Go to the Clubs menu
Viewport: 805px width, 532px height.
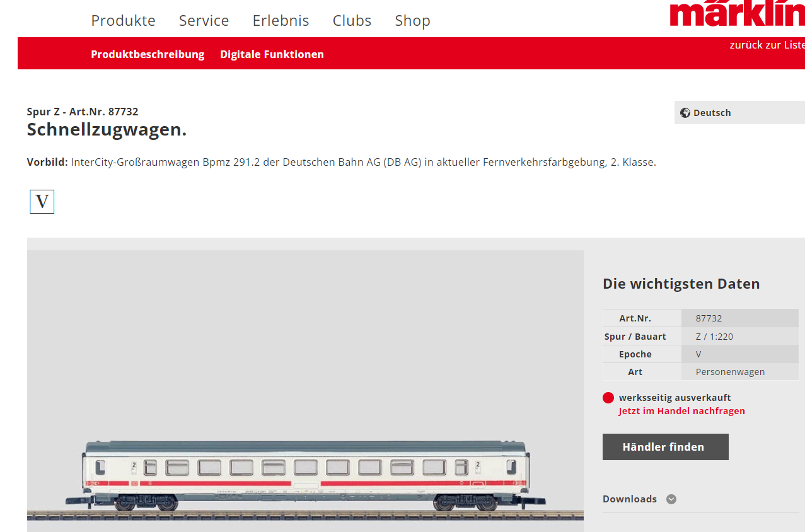click(x=352, y=21)
